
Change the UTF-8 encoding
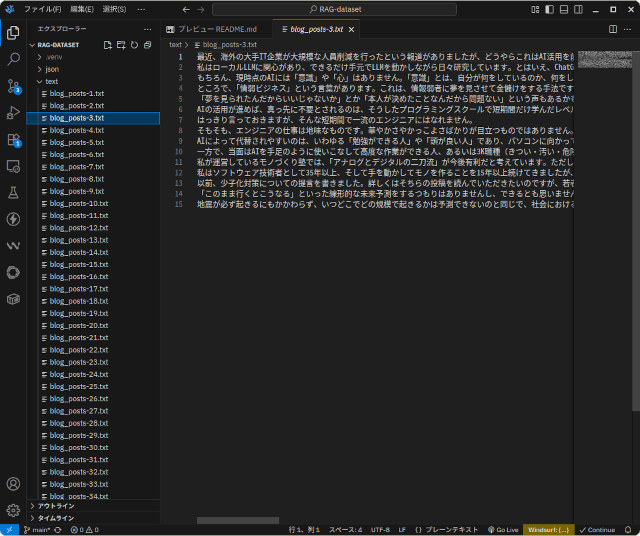pyautogui.click(x=380, y=530)
